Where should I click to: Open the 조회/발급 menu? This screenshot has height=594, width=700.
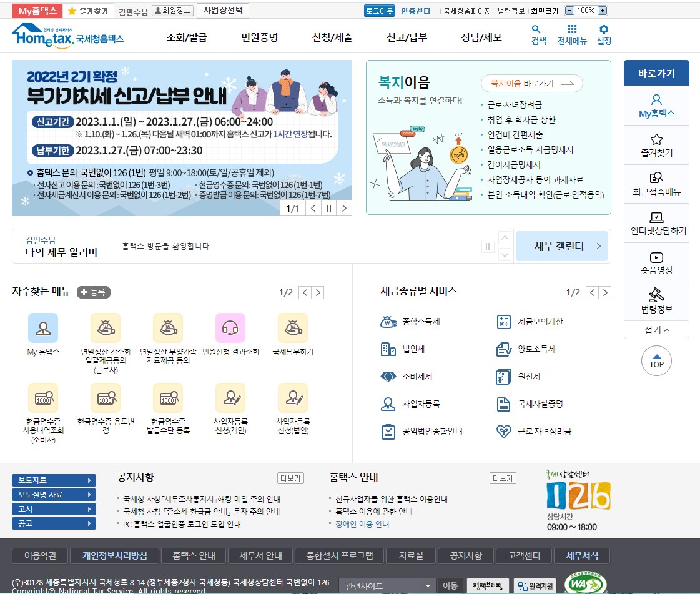tap(187, 37)
